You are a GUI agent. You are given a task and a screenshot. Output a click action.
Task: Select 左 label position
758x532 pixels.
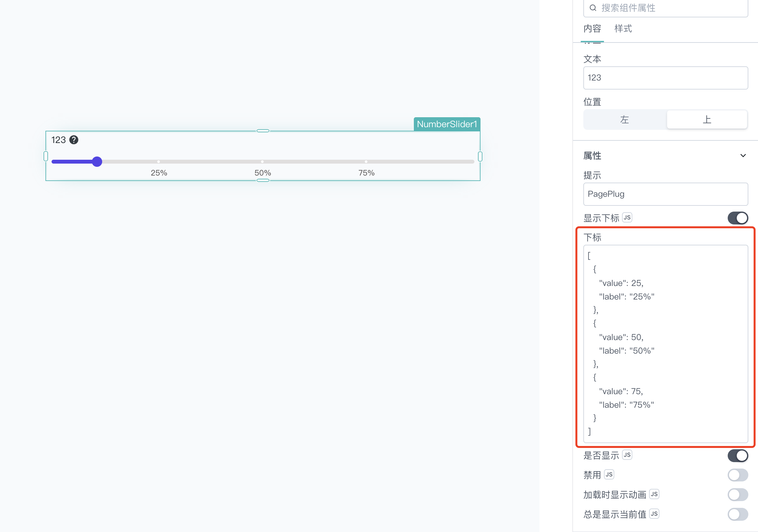(625, 119)
